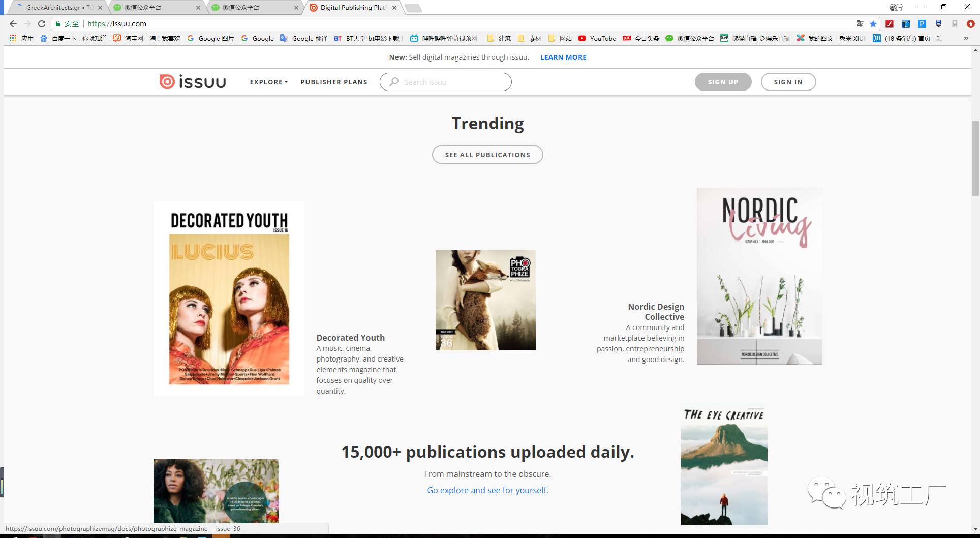The height and width of the screenshot is (538, 980).
Task: Switch to the first 微信公众平台 tab
Action: (157, 8)
